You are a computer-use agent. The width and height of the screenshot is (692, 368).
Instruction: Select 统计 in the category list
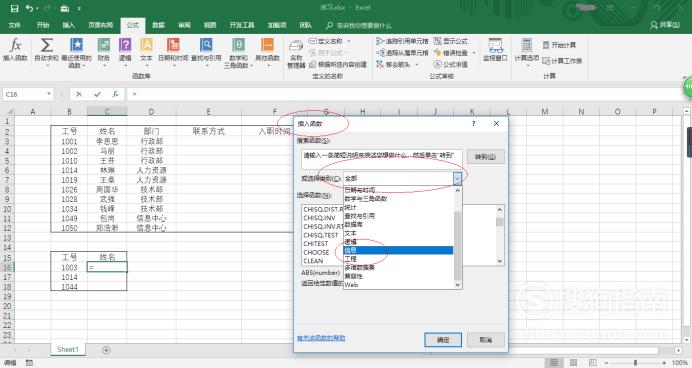point(399,207)
